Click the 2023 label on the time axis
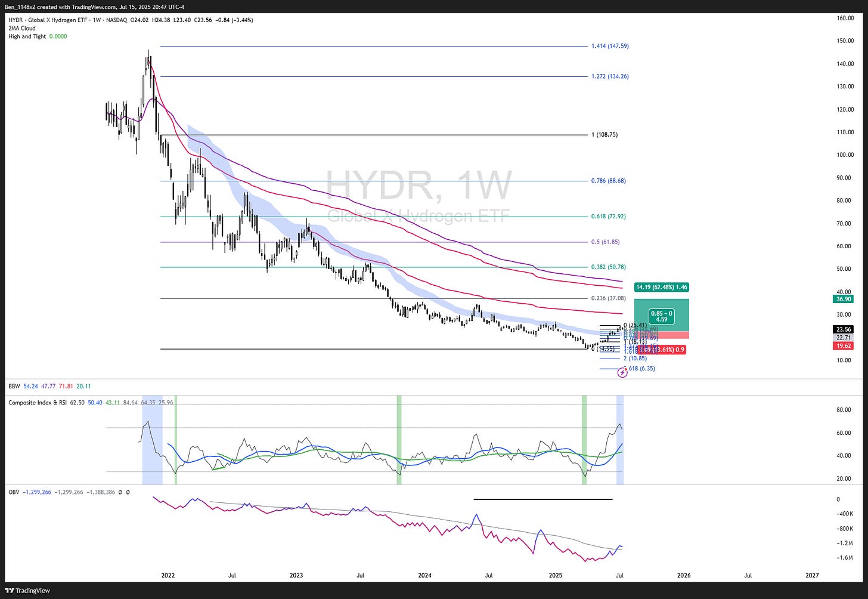Image resolution: width=868 pixels, height=599 pixels. pyautogui.click(x=296, y=576)
